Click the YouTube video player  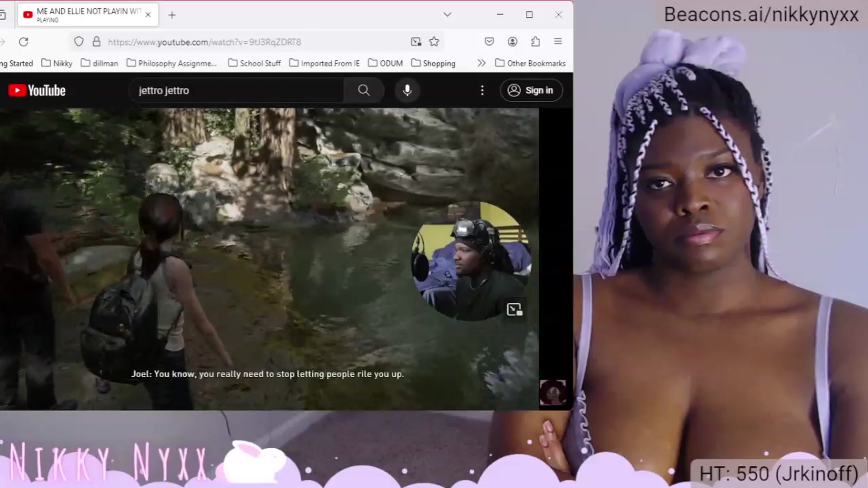coord(269,259)
